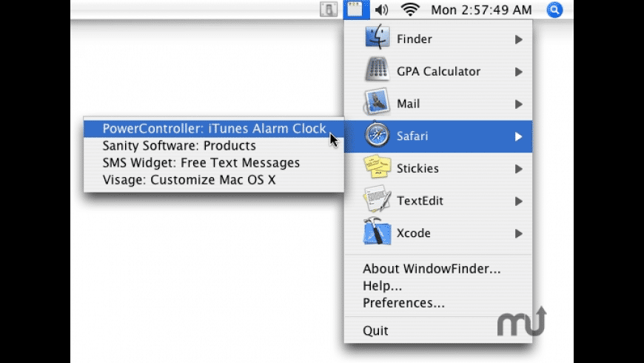644x363 pixels.
Task: Select Sanity Software: Products window
Action: pos(214,145)
